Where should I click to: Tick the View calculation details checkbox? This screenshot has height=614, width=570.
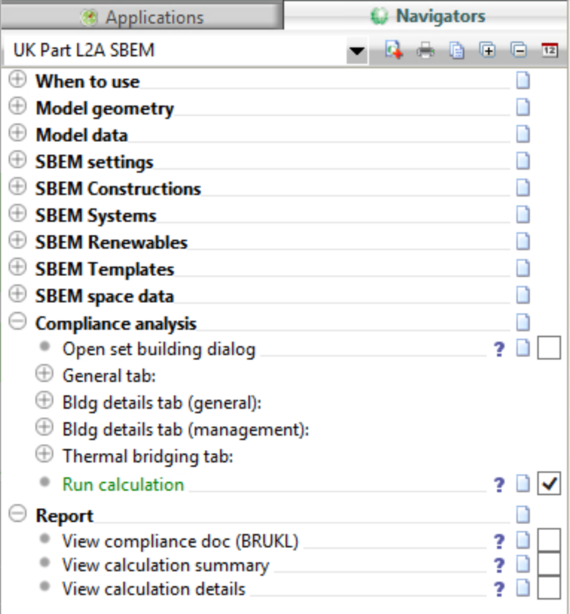(x=549, y=587)
